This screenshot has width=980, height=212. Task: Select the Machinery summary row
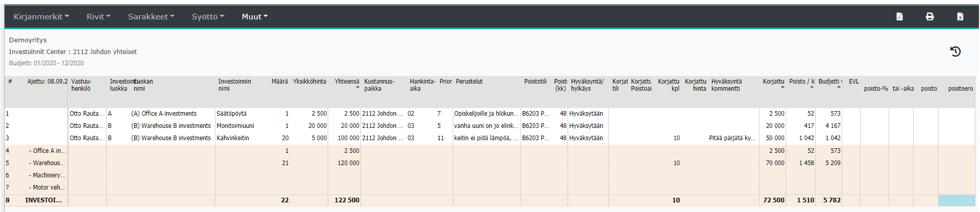(x=47, y=175)
